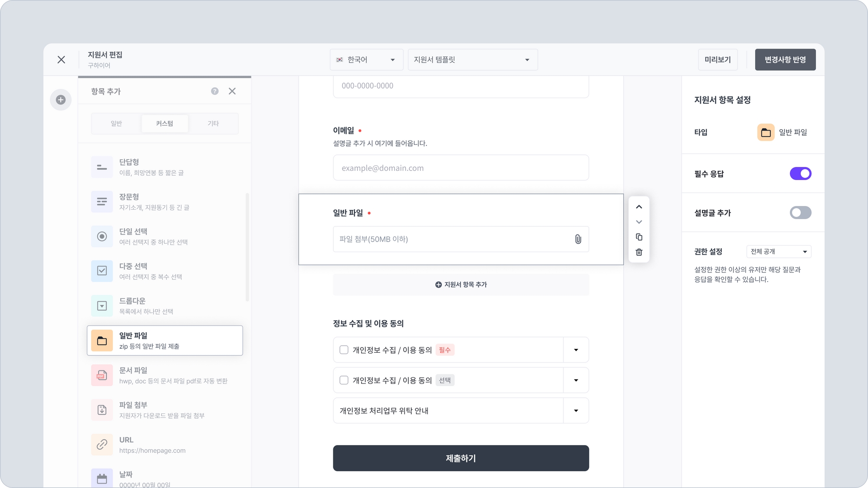
Task: Select the 문서 파일 PDF item icon
Action: point(102,375)
